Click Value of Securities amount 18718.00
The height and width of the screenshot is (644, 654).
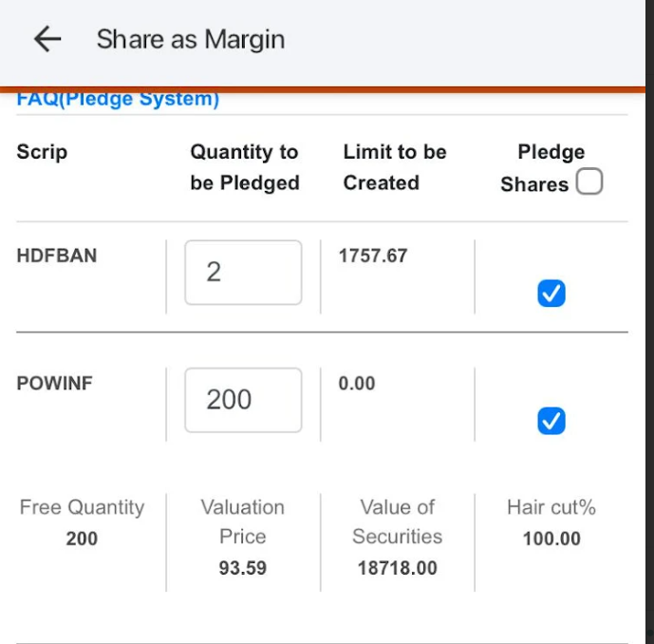(397, 568)
